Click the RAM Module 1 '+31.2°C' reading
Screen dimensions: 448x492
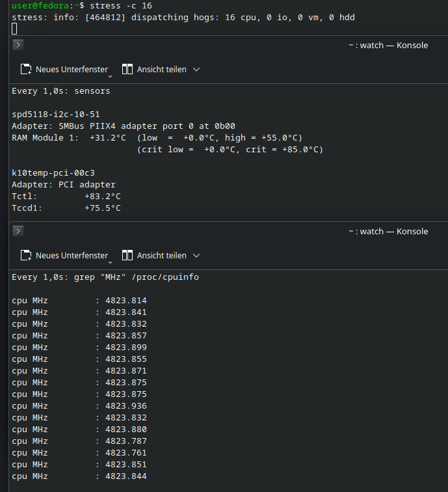(108, 138)
